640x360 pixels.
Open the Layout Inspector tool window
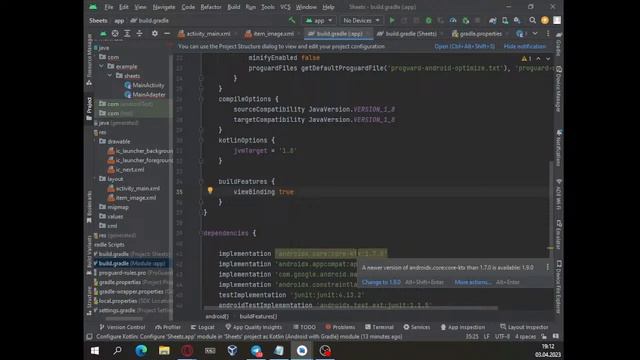[x=524, y=327]
